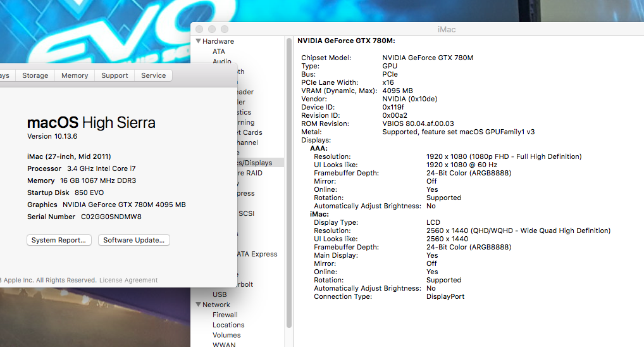The width and height of the screenshot is (644, 347).
Task: Click the Software Update button
Action: click(x=134, y=240)
